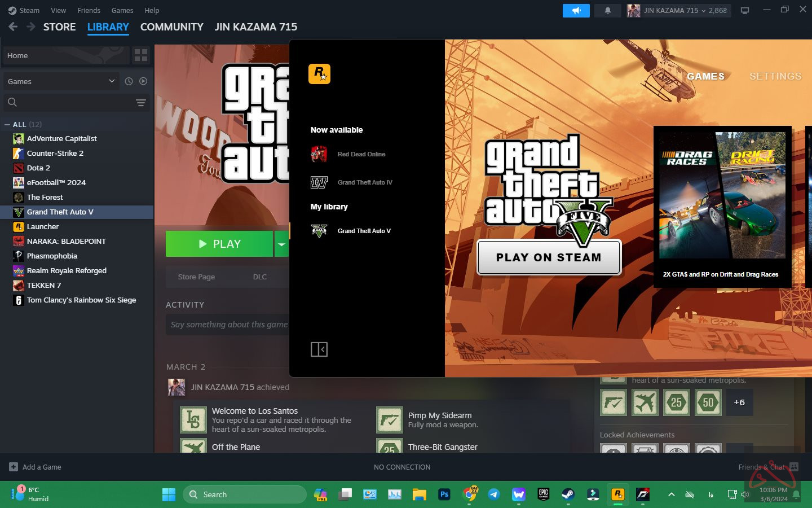
Task: Open the GAMES tab in Rockstar launcher
Action: 705,76
